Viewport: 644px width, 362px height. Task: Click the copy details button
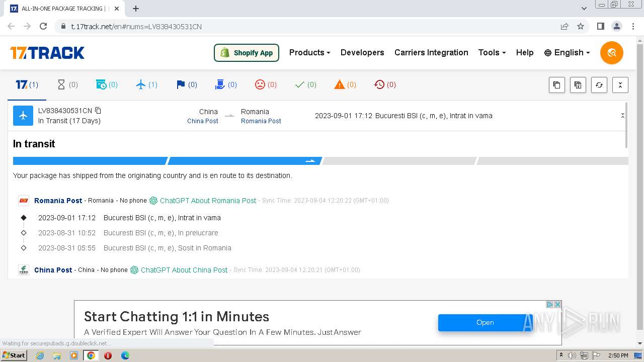pos(578,85)
